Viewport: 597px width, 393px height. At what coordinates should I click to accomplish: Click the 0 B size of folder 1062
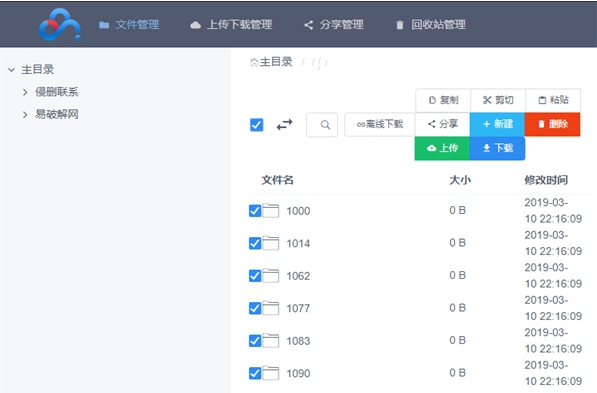[457, 275]
